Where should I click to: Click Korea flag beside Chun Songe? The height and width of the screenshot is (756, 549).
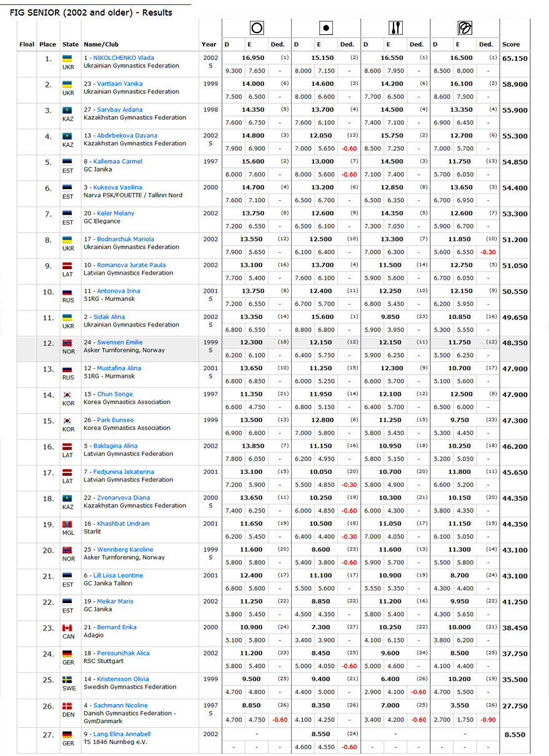pos(67,395)
